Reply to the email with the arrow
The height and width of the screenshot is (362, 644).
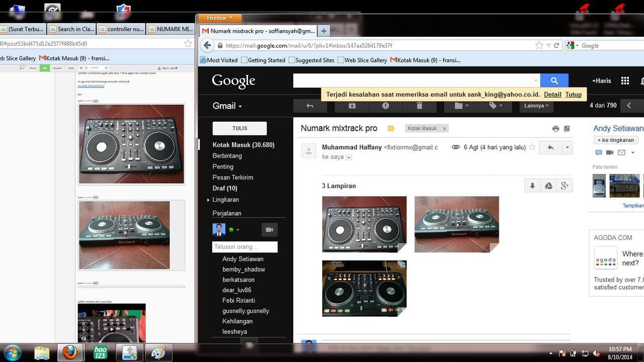550,148
